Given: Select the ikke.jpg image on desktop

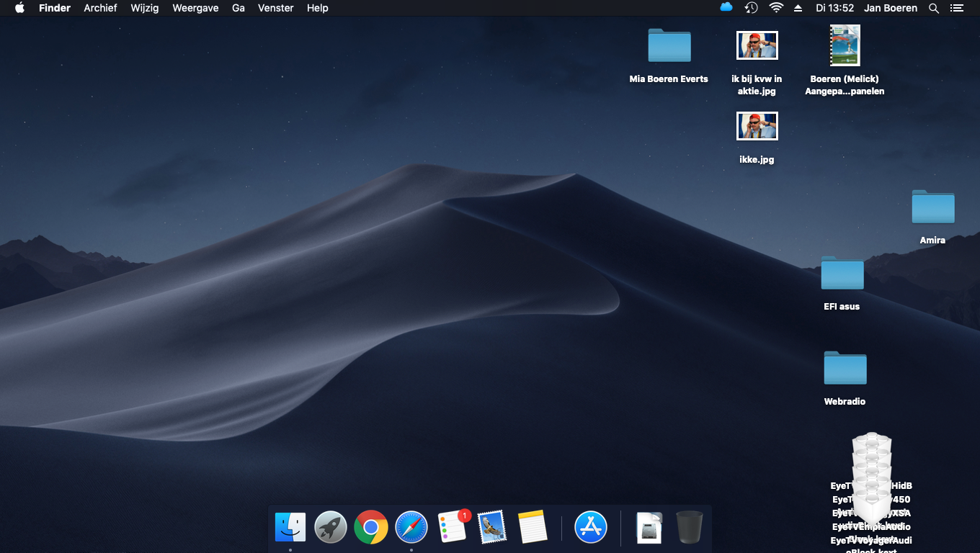Looking at the screenshot, I should coord(757,127).
